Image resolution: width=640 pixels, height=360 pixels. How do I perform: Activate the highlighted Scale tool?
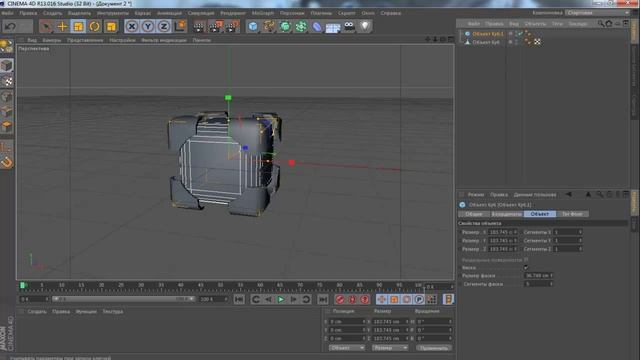(x=78, y=27)
